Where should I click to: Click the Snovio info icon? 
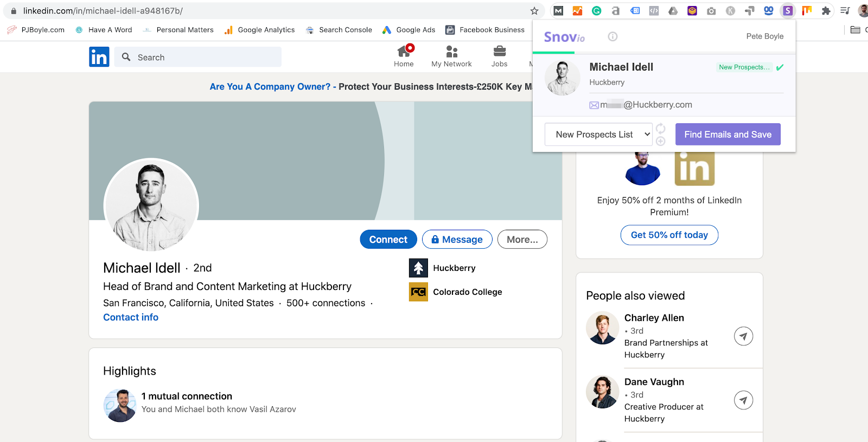click(x=612, y=36)
